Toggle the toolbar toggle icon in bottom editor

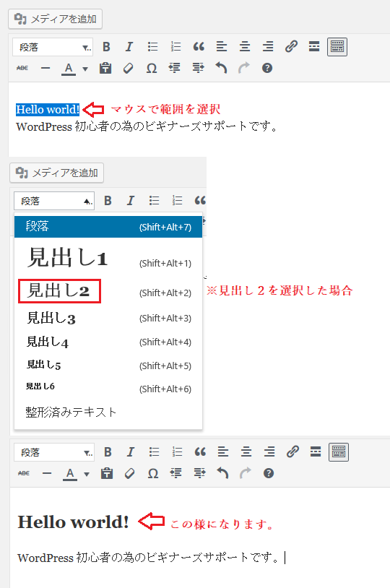click(339, 452)
